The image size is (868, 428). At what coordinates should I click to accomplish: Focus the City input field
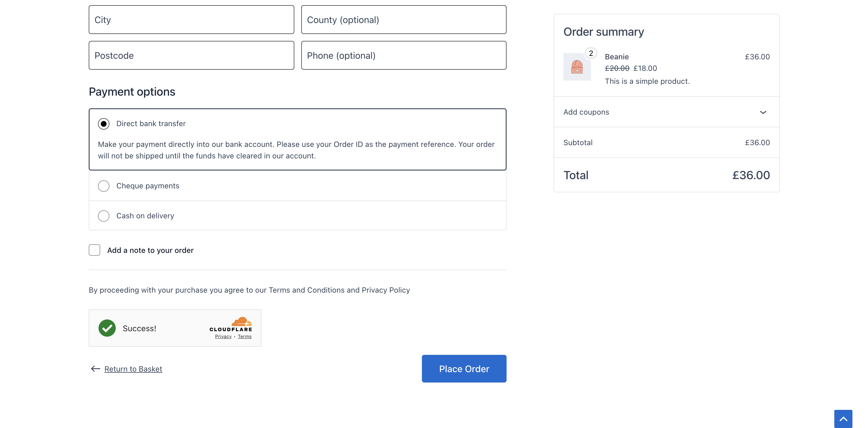click(x=191, y=20)
